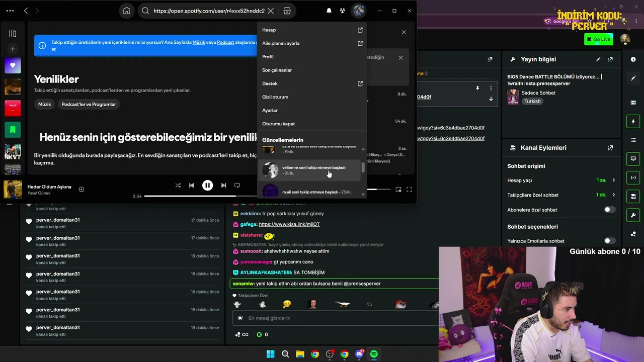Toggle Abonelere özel sohbet switch

pos(609,210)
